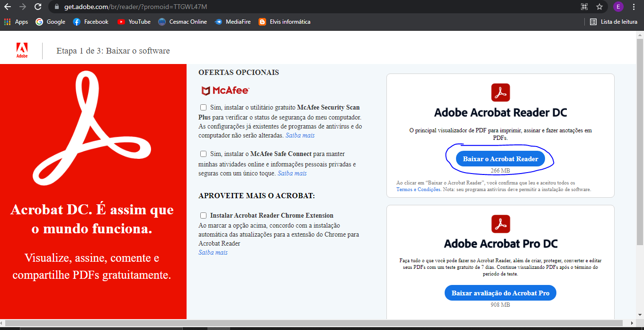Click Acrobat Reader DC PDF icon
This screenshot has width=644, height=330.
coord(501,93)
